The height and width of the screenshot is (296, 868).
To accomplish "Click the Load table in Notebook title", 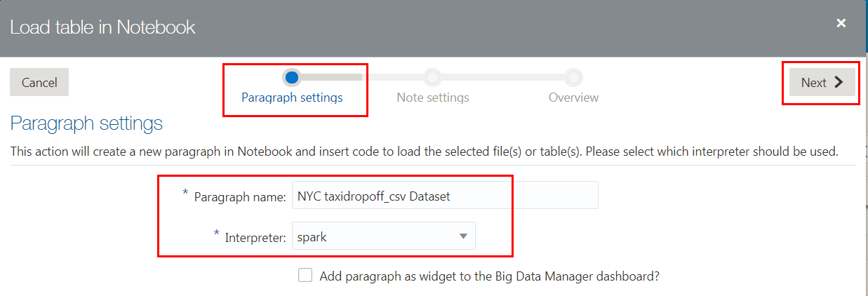I will (102, 27).
